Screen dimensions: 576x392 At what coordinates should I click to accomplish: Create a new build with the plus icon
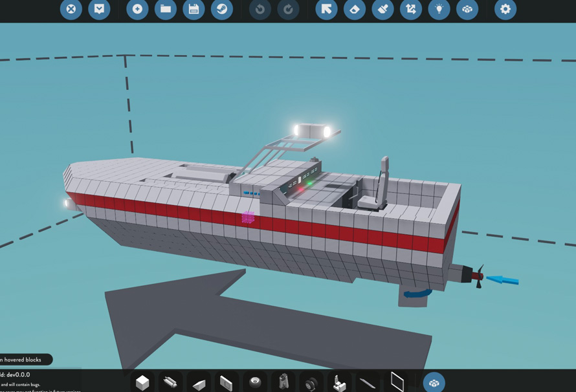click(137, 9)
